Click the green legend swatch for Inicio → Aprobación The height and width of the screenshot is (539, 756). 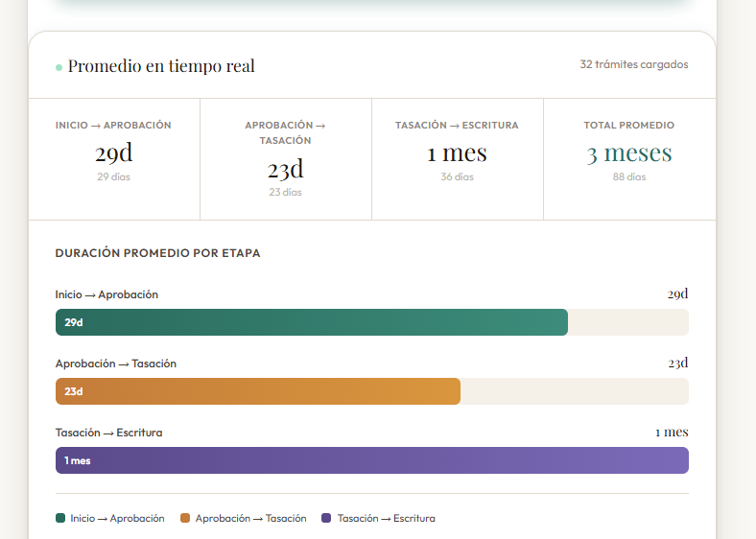[60, 518]
